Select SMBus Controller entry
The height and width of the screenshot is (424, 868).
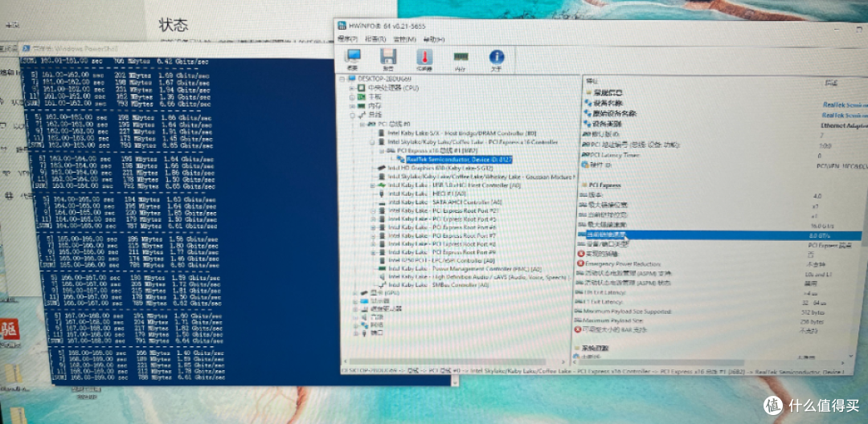point(438,285)
